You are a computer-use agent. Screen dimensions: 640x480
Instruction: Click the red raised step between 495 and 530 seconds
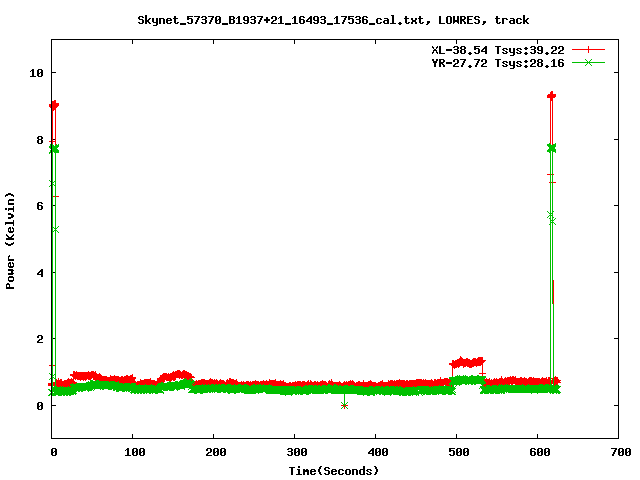pos(467,362)
